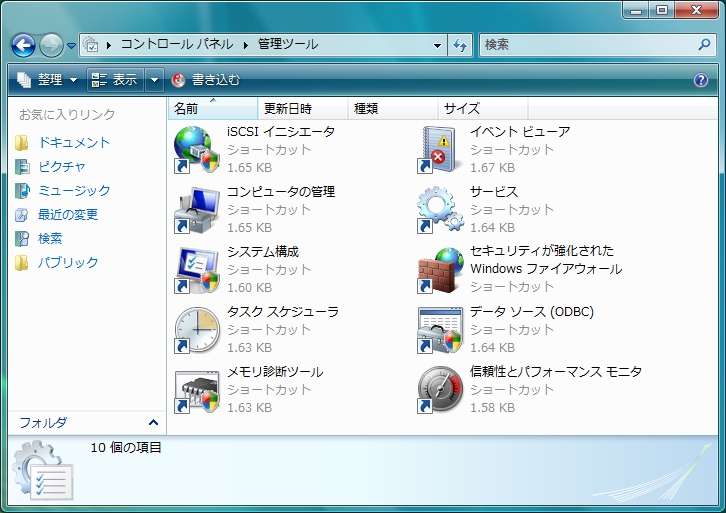This screenshot has height=513, width=726.
Task: Sort by the 更新日時 column header
Action: point(302,108)
